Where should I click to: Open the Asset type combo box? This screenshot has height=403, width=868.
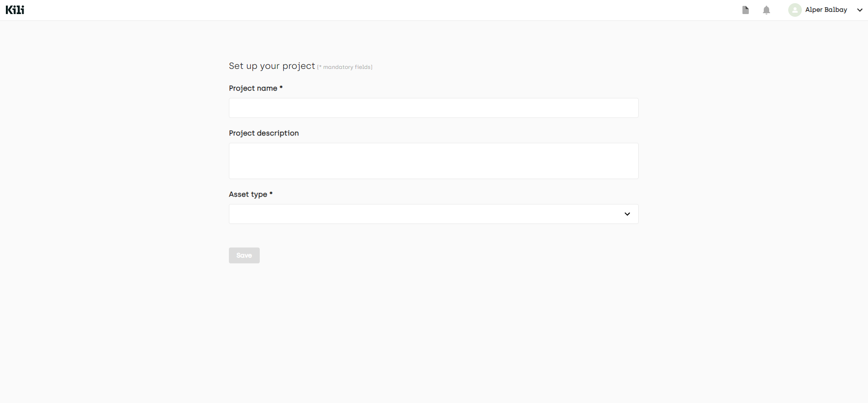pyautogui.click(x=426, y=214)
